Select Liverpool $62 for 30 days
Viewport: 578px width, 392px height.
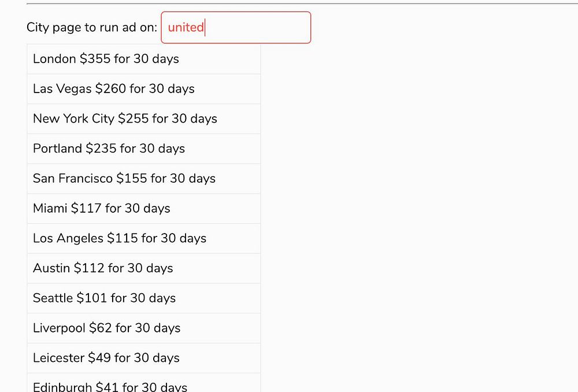[x=143, y=328]
